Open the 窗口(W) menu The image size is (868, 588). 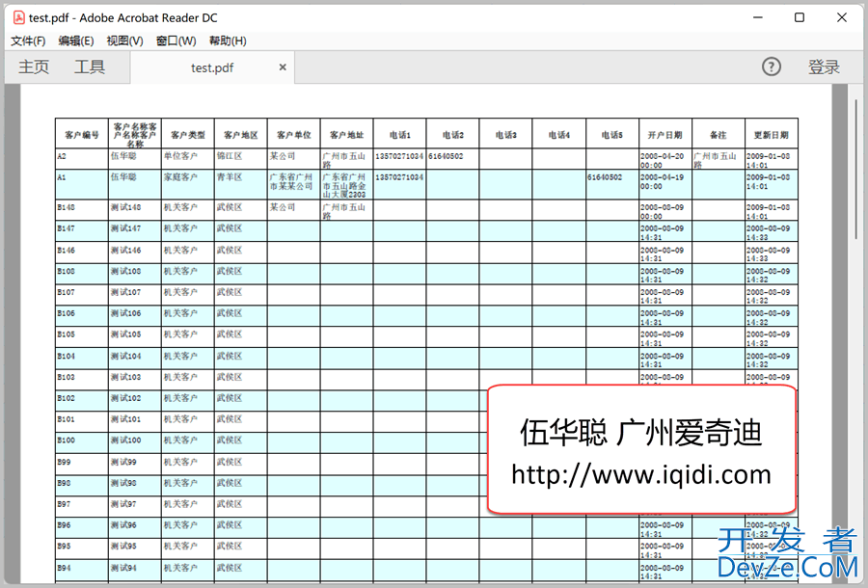(x=176, y=40)
